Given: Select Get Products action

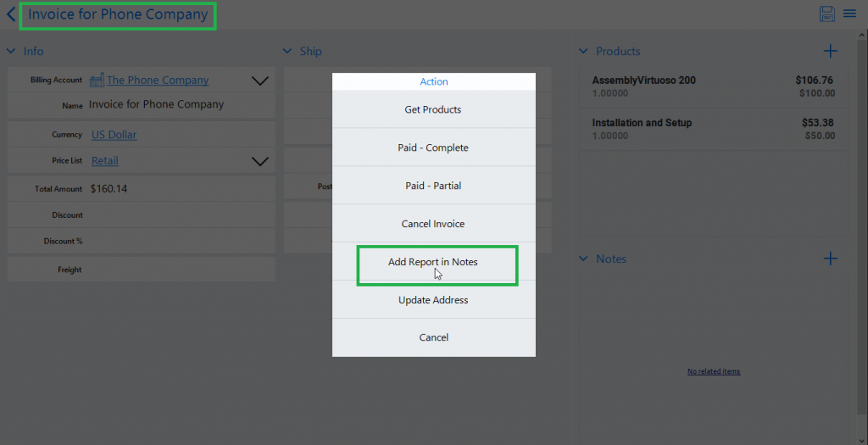Looking at the screenshot, I should pyautogui.click(x=433, y=110).
